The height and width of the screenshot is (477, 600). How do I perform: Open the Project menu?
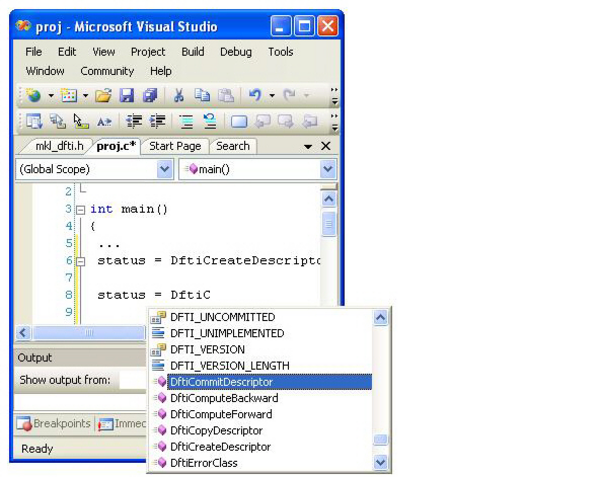[x=148, y=52]
